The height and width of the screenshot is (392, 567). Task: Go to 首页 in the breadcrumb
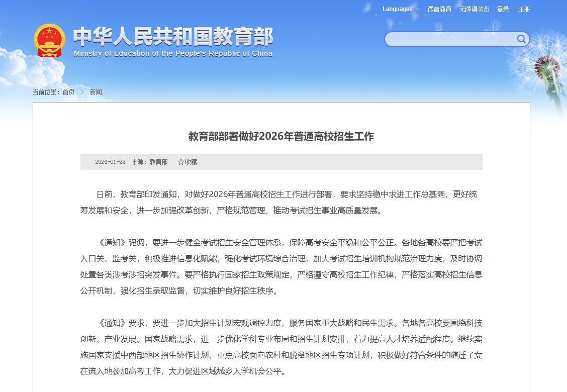(68, 92)
